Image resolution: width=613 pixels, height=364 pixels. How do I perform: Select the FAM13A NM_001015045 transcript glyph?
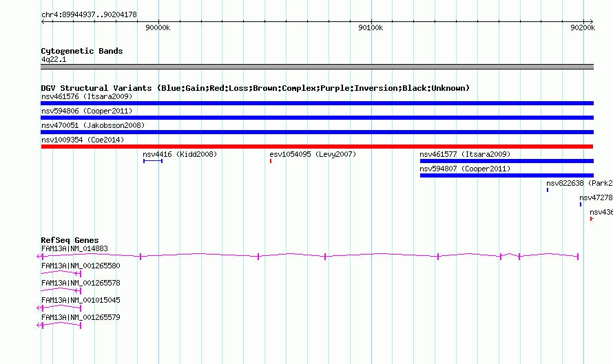click(x=59, y=308)
